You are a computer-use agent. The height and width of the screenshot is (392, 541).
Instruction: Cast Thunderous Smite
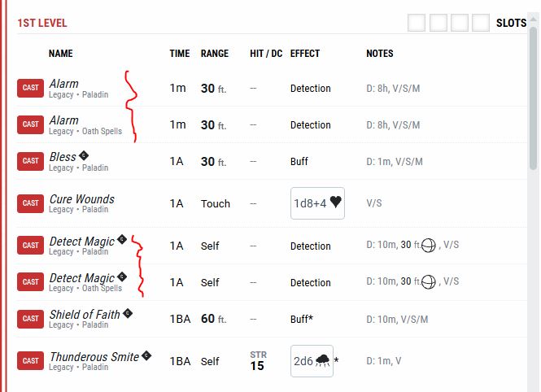[30, 360]
